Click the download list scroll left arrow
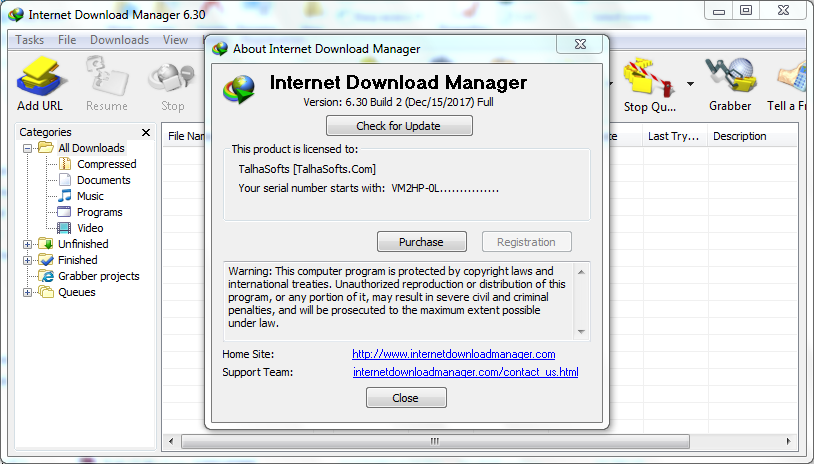The image size is (814, 464). tap(171, 441)
